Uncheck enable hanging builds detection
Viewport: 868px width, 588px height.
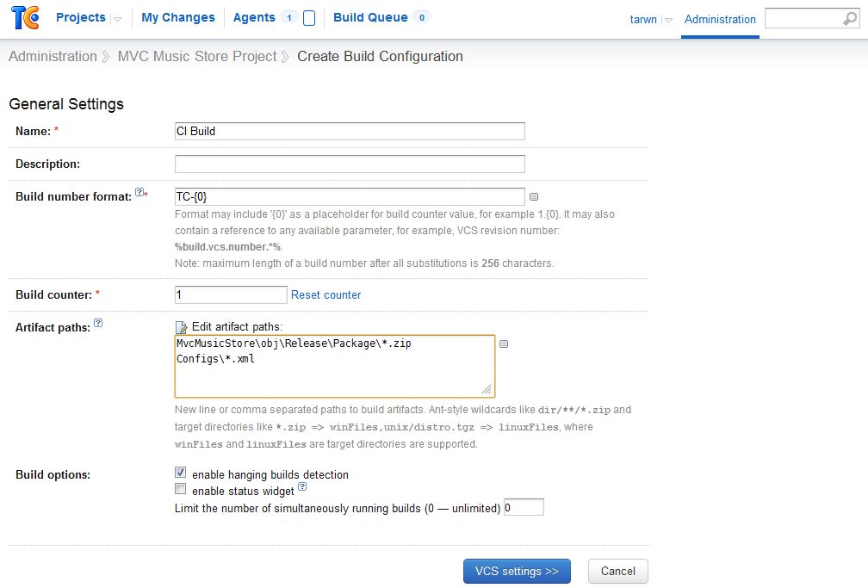point(181,473)
